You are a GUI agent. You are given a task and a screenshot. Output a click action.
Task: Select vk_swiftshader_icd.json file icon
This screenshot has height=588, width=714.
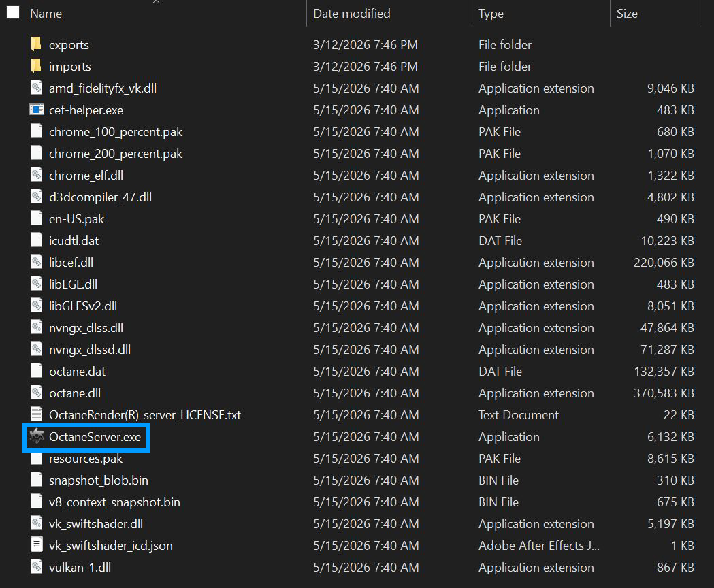pos(37,545)
